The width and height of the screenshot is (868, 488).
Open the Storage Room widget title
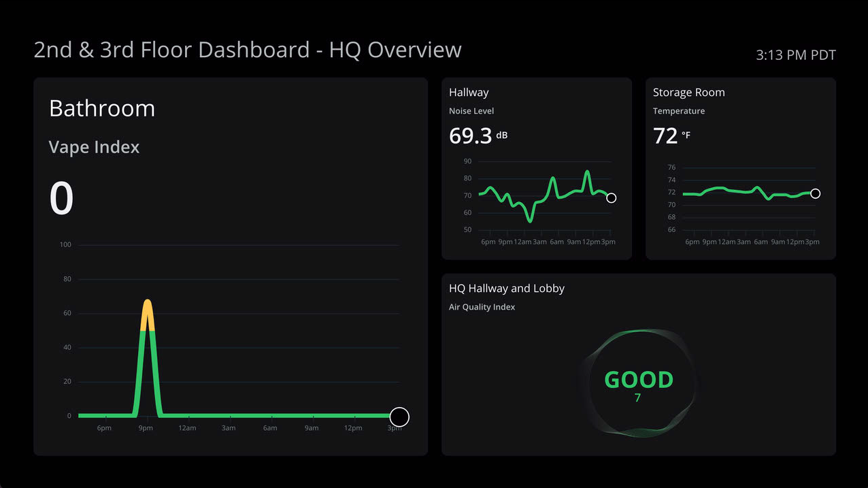[x=688, y=93]
